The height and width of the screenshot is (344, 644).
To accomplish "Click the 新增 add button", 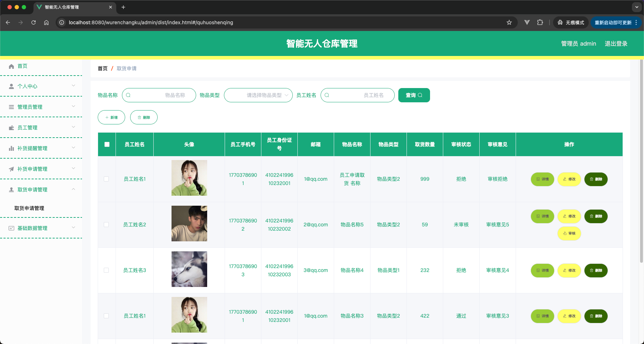I will [111, 117].
